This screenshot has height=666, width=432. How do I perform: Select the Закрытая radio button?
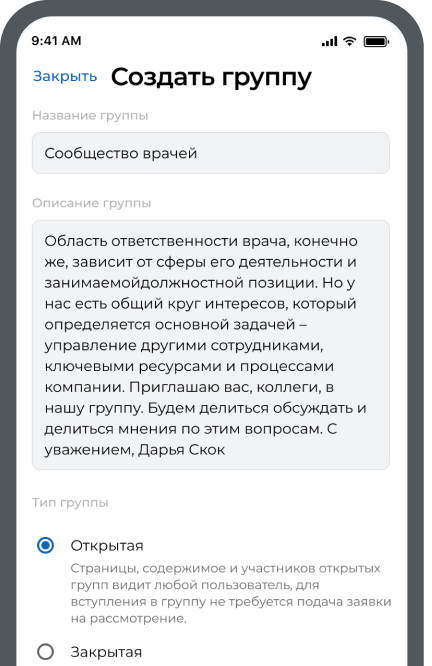point(45,651)
